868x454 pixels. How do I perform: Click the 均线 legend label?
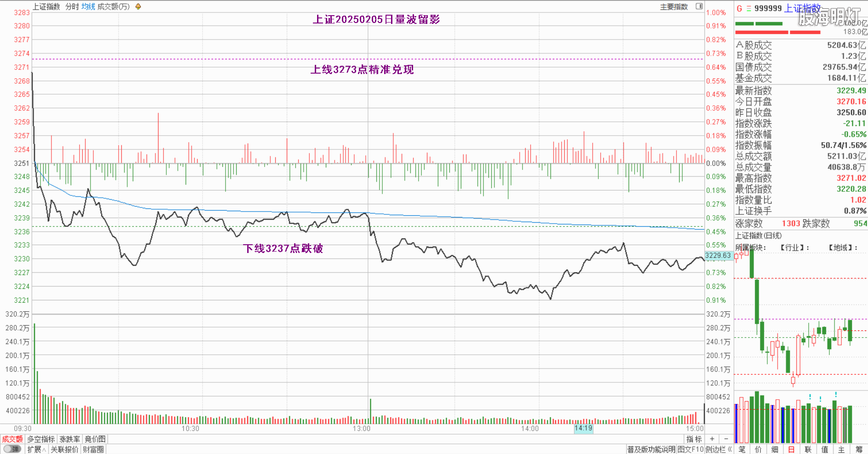point(88,6)
